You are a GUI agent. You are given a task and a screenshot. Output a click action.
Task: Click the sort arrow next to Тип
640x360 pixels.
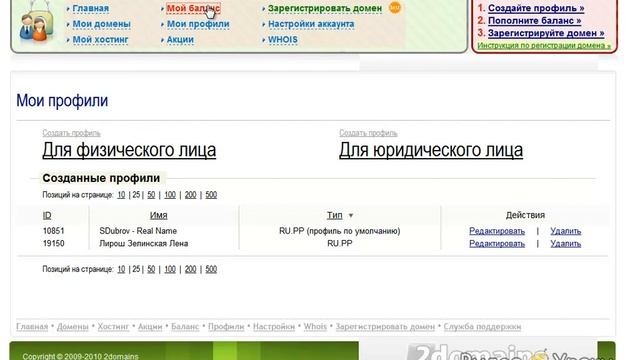[x=351, y=216]
